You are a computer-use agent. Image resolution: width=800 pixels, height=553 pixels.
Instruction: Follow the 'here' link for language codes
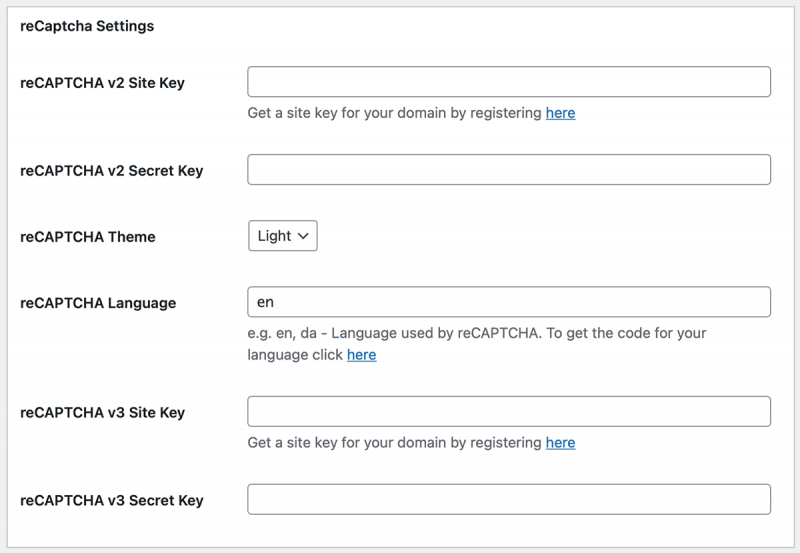[361, 355]
